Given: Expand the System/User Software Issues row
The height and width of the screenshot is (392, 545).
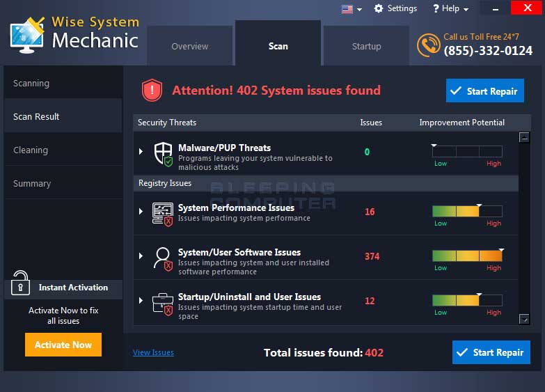Looking at the screenshot, I should click(141, 256).
